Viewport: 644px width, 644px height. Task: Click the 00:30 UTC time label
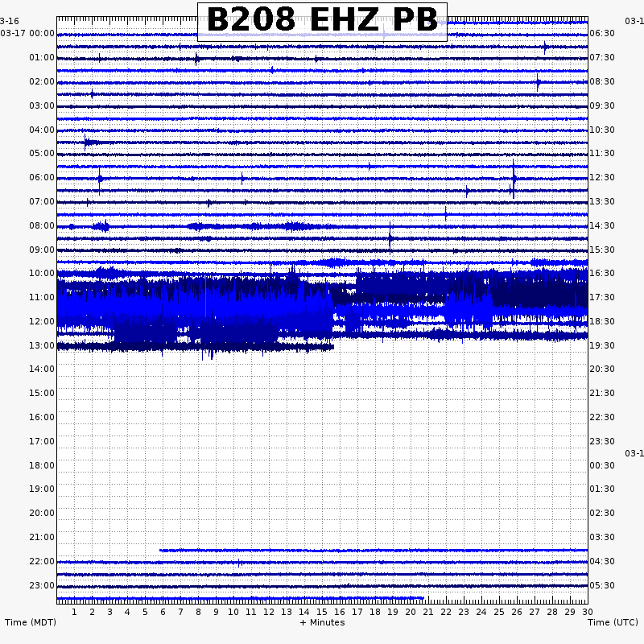tap(602, 466)
